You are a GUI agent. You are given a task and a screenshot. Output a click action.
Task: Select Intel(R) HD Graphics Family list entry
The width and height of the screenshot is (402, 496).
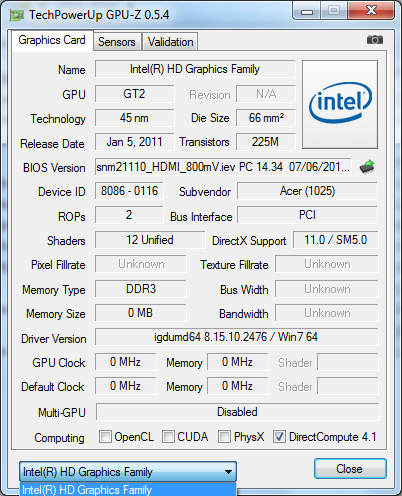[x=128, y=489]
